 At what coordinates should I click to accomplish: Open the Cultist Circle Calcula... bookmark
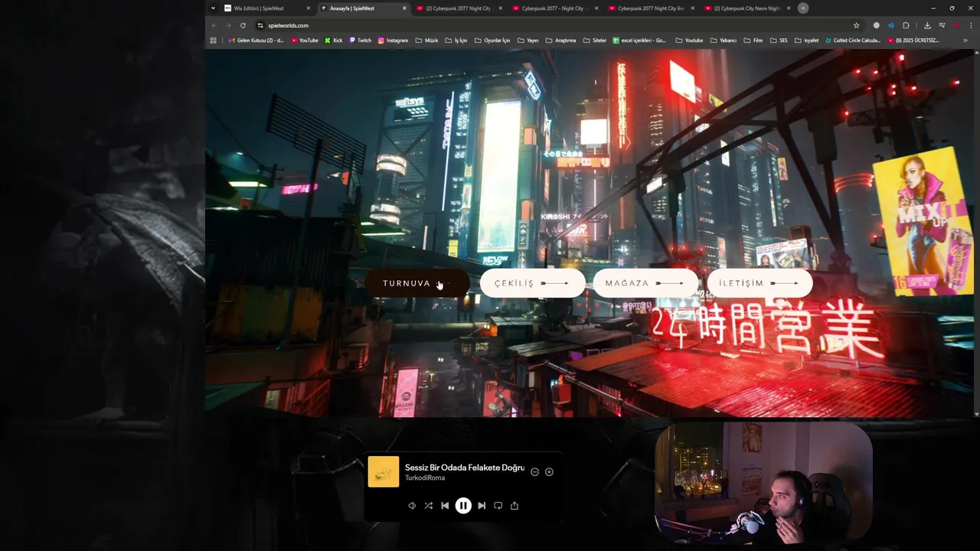pyautogui.click(x=852, y=41)
